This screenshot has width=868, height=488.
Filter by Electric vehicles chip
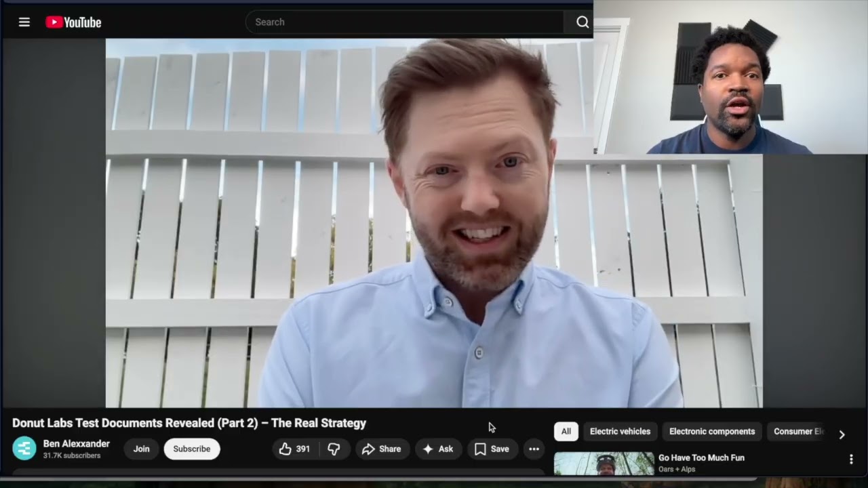pyautogui.click(x=620, y=431)
